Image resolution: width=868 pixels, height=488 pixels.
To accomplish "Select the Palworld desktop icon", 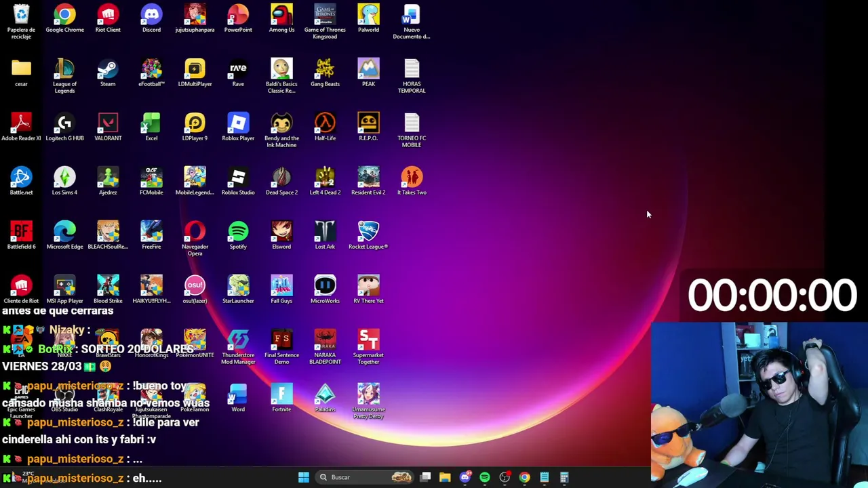I will 368,18.
